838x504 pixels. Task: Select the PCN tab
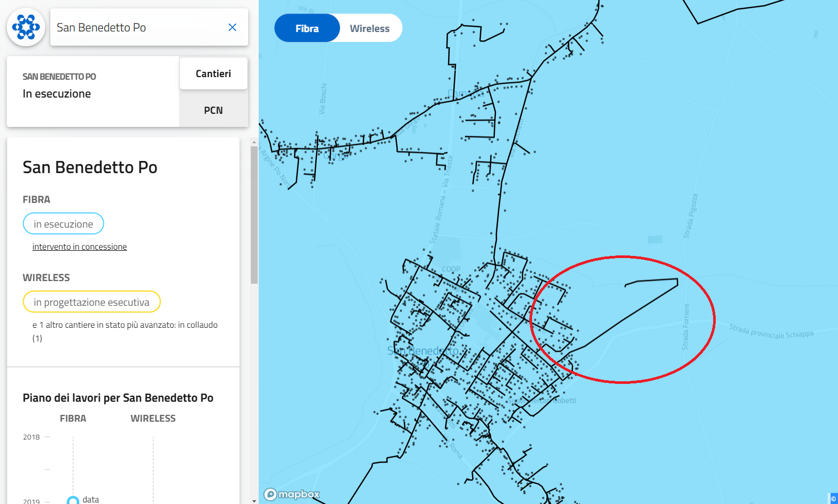click(x=213, y=110)
